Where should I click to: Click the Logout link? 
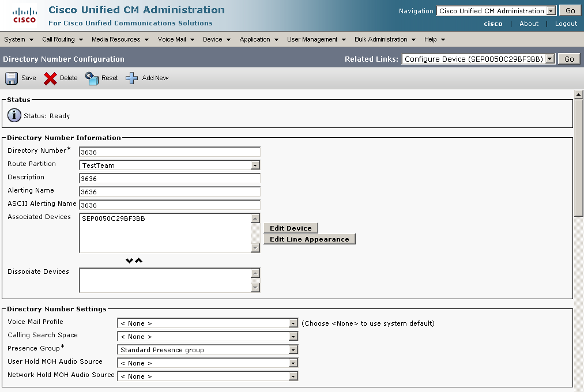point(566,24)
